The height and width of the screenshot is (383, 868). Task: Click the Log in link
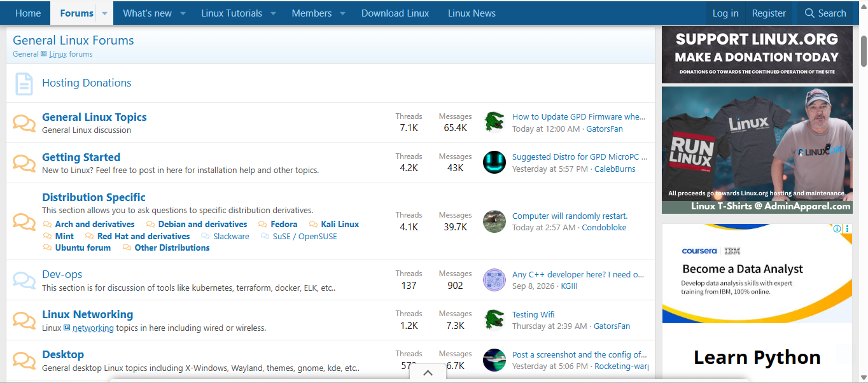[x=725, y=13]
